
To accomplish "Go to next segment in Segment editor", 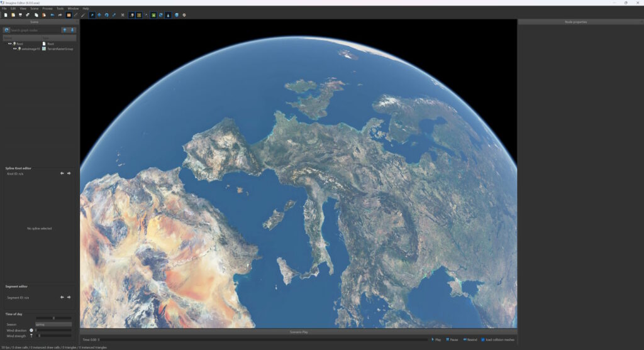I will point(69,297).
